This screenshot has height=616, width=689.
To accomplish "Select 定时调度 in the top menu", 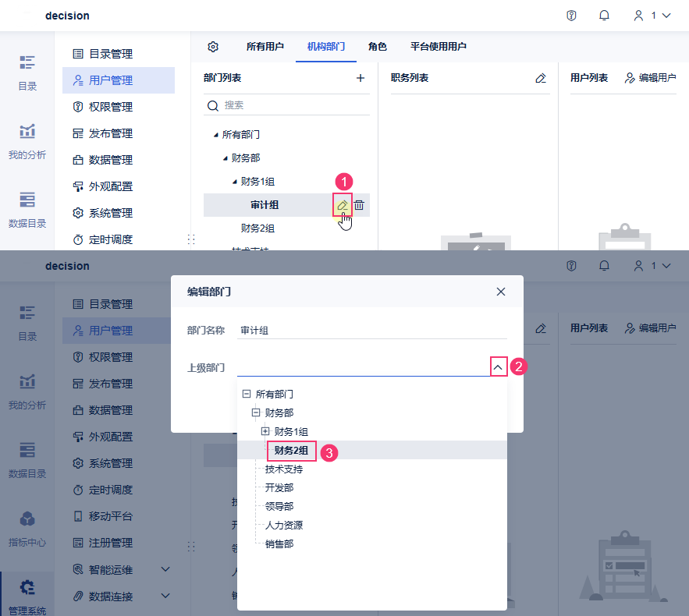I will point(118,239).
